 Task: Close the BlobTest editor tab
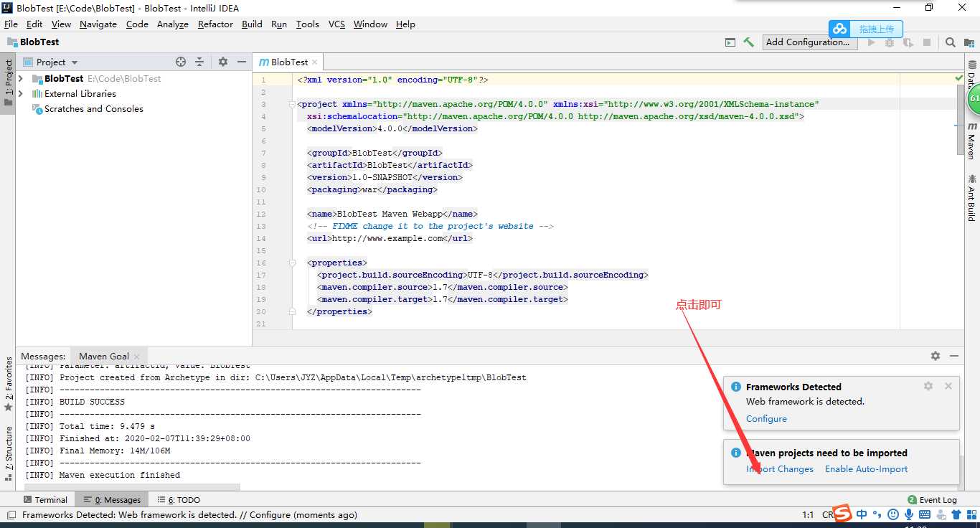(x=314, y=62)
